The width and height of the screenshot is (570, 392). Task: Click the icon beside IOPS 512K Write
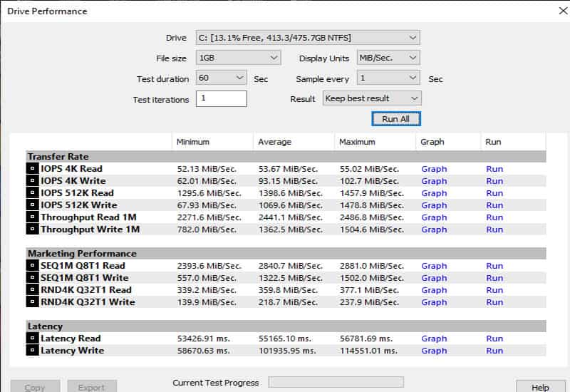click(x=32, y=205)
